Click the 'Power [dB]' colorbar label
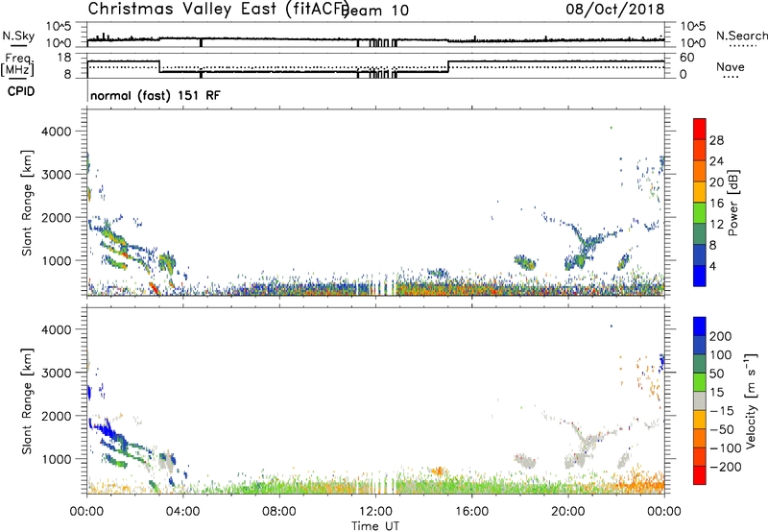The width and height of the screenshot is (768, 532). click(732, 203)
